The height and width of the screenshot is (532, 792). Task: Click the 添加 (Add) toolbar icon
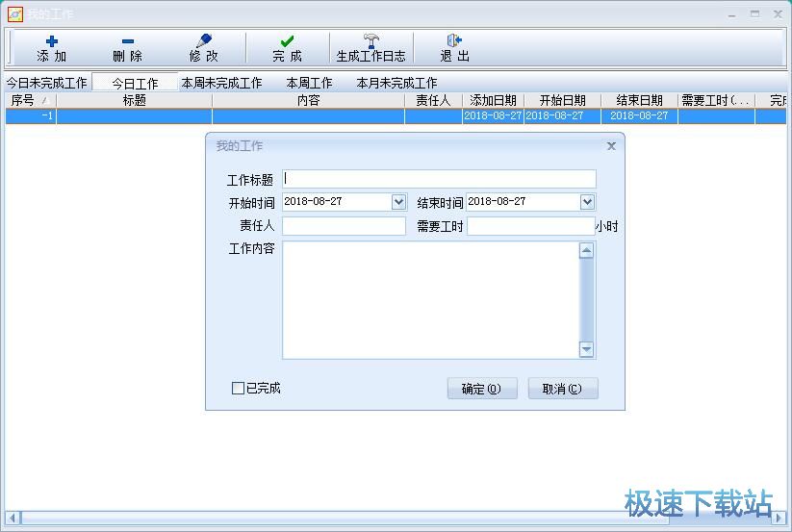52,40
